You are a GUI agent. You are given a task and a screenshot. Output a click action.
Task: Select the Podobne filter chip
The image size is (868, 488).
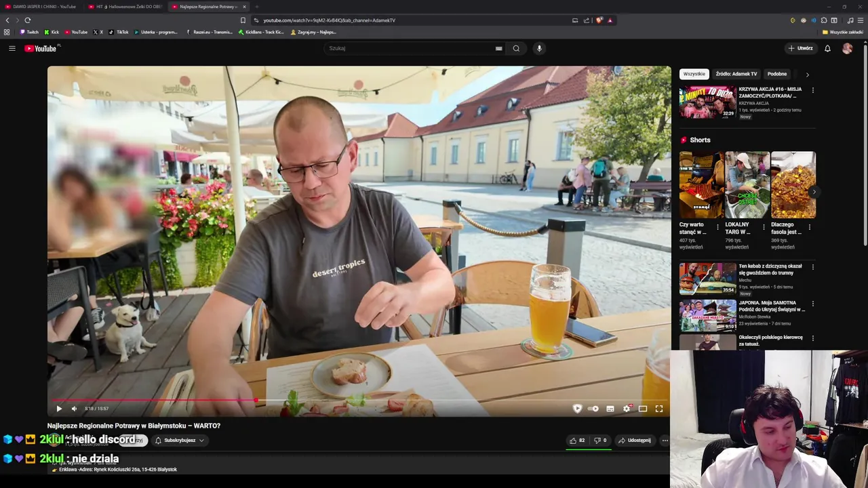point(777,74)
